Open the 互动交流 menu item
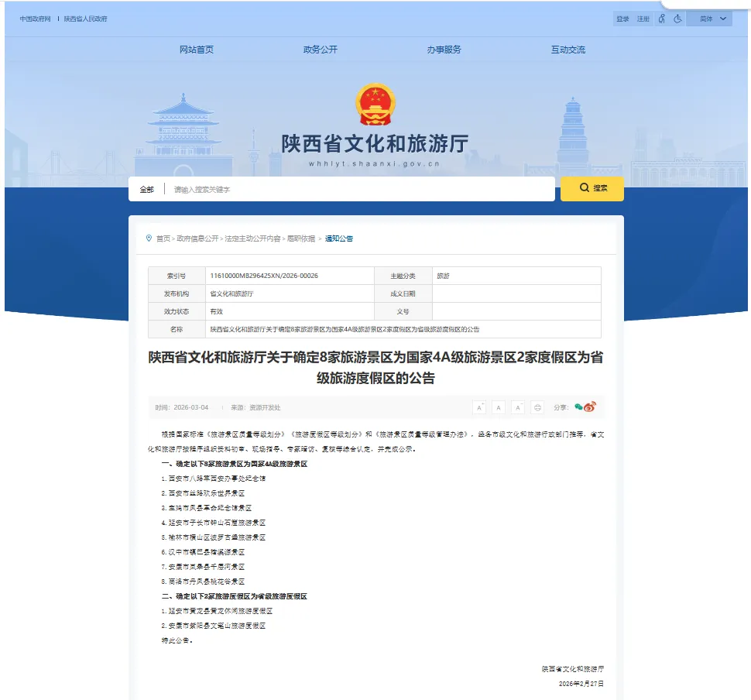 click(x=568, y=50)
